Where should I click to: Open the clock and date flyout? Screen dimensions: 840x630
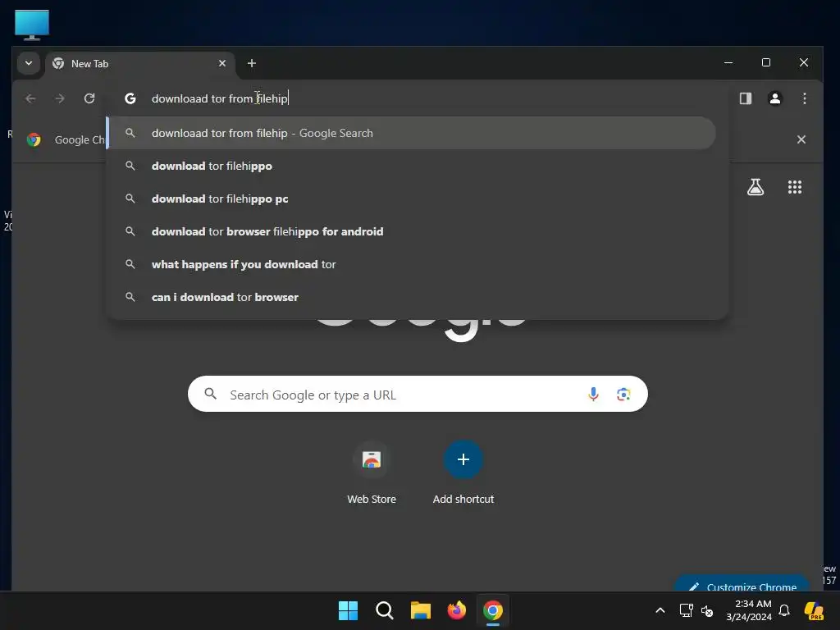749,610
